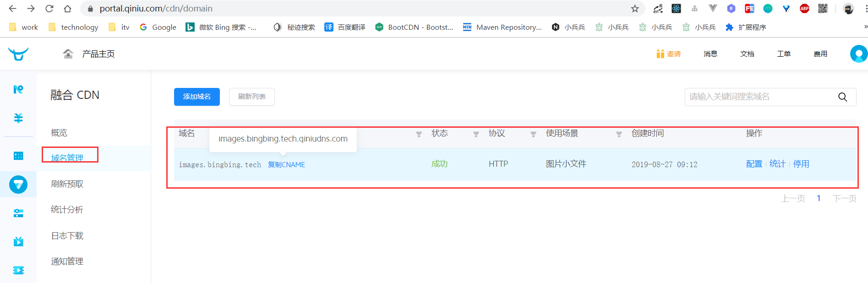This screenshot has width=868, height=283.
Task: Open the top pin-shaped sidebar icon
Action: 18,89
